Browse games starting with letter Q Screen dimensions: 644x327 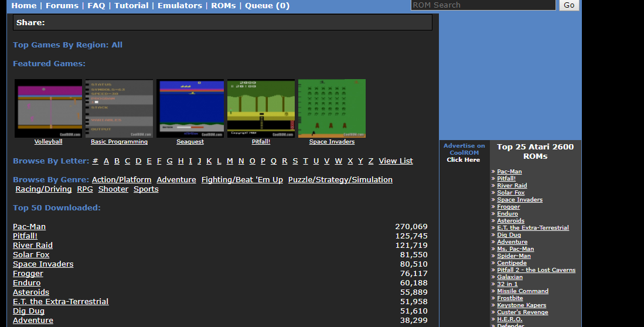(x=274, y=161)
